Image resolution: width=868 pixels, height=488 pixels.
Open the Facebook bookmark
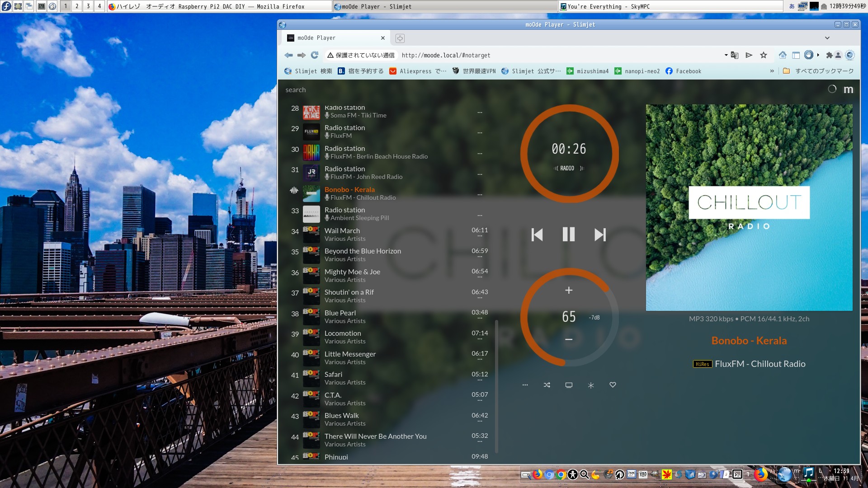click(x=683, y=71)
